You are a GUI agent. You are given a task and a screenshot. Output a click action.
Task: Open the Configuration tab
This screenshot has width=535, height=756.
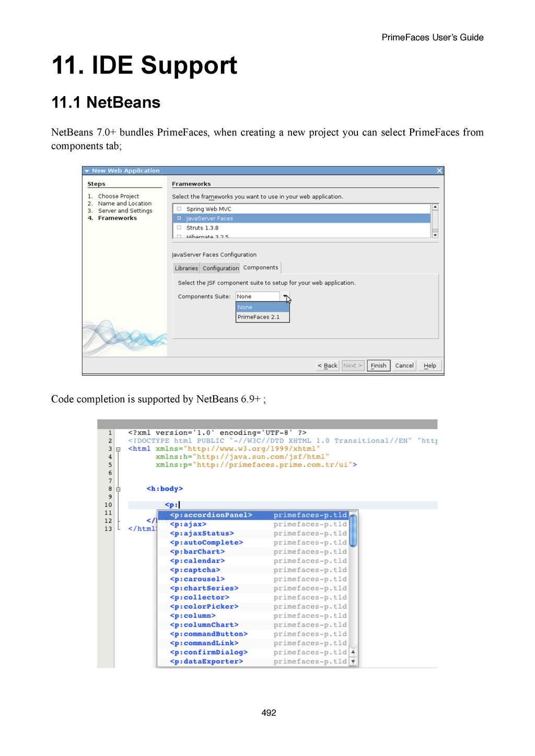220,268
